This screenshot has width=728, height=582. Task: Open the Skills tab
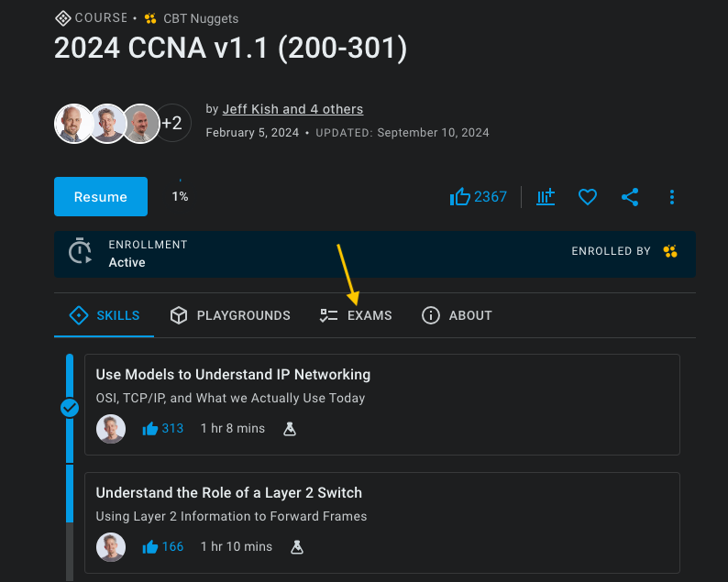[104, 315]
